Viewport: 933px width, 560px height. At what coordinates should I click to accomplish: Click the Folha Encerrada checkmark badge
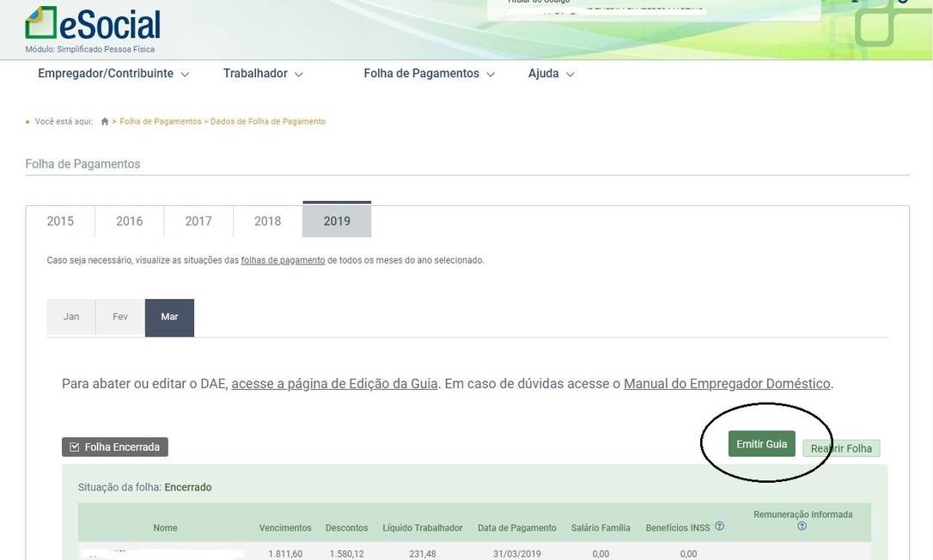(115, 447)
